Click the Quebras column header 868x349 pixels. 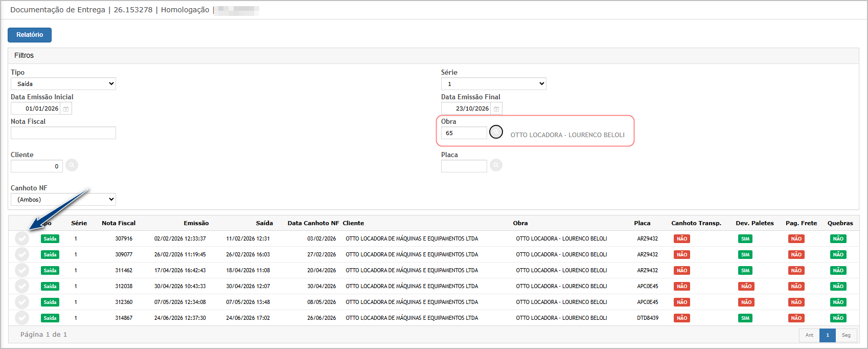click(840, 223)
